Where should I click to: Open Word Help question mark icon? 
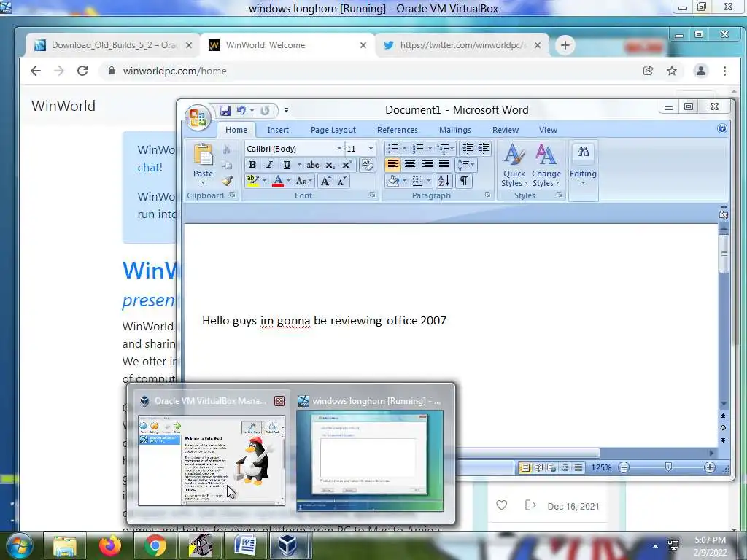(721, 128)
